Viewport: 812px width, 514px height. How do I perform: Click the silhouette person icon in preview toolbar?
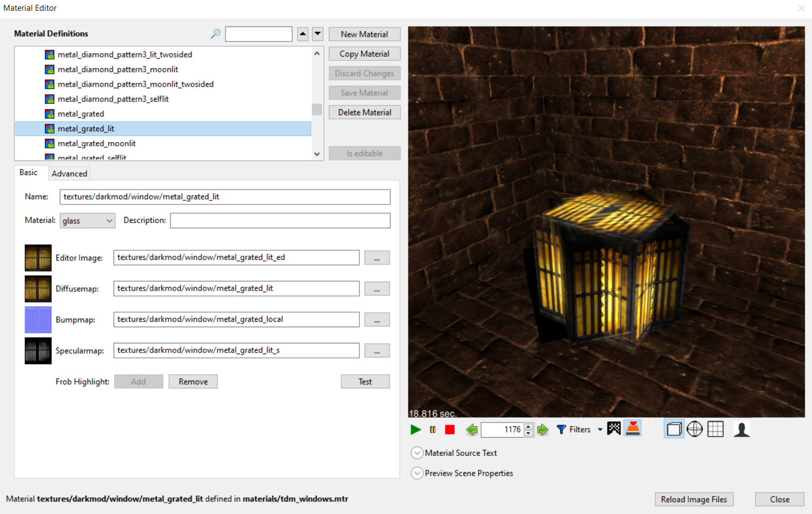(x=742, y=429)
